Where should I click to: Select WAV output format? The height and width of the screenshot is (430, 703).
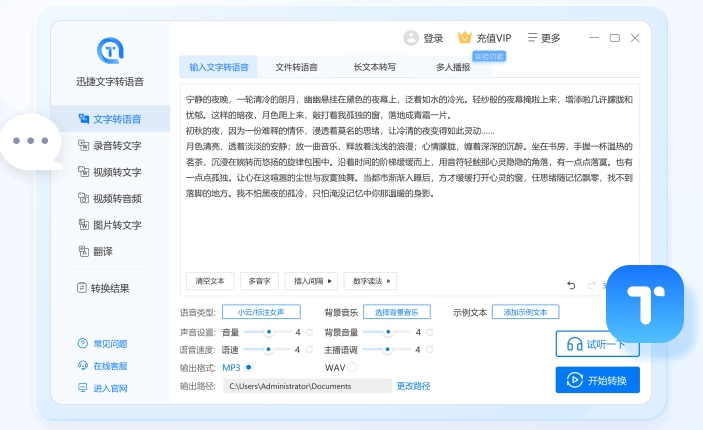(x=352, y=367)
